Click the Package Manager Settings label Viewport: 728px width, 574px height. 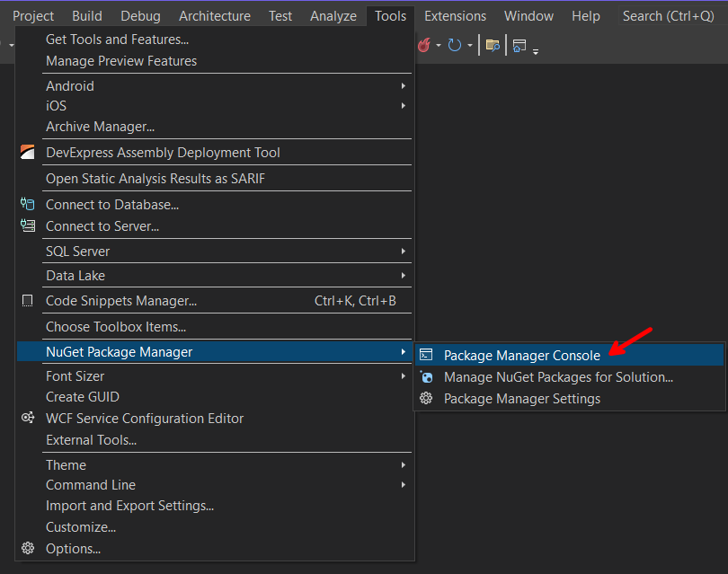(x=522, y=399)
